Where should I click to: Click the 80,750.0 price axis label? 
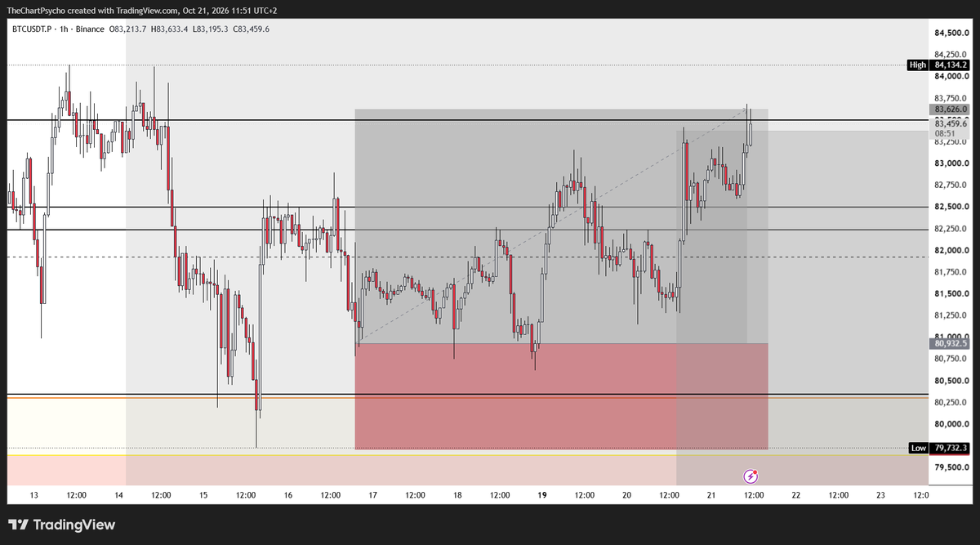(951, 359)
